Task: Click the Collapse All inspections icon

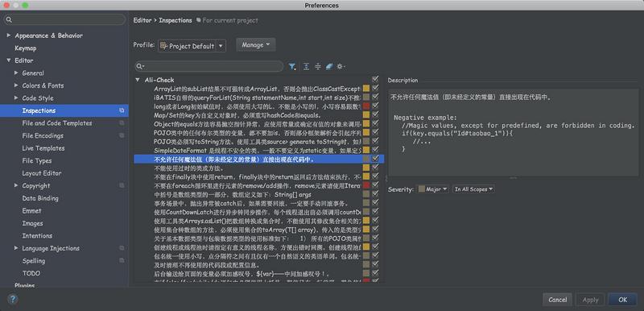Action: point(317,67)
